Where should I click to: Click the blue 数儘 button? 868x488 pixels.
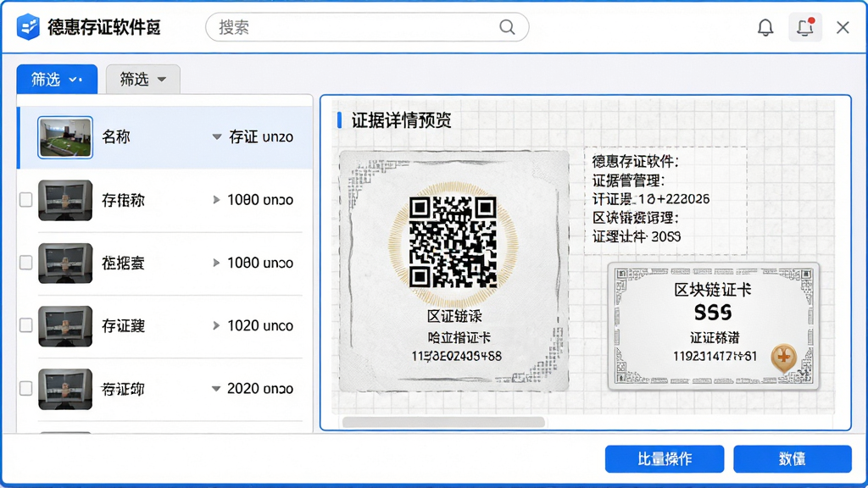point(793,458)
